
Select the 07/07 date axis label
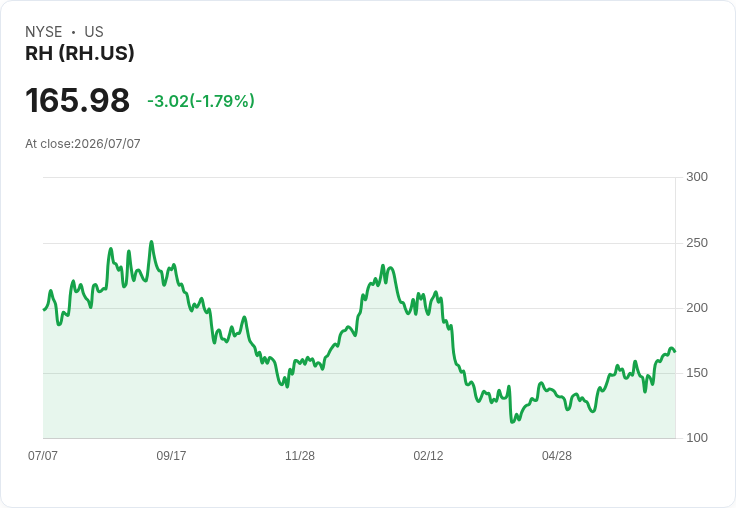pos(43,455)
